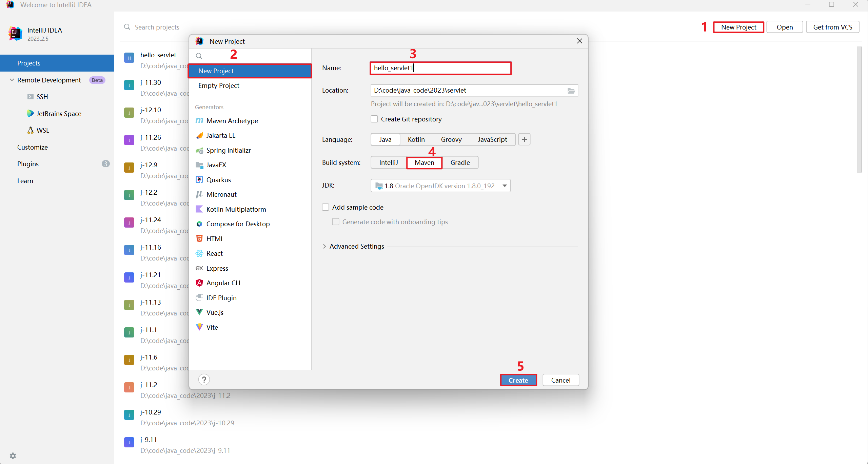Select the Jakarta EE generator icon
The height and width of the screenshot is (464, 868).
[x=200, y=135]
